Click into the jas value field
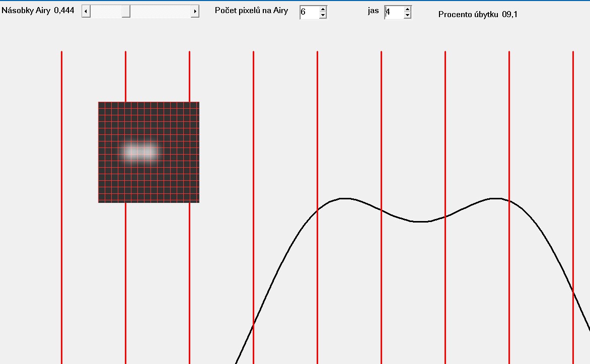The height and width of the screenshot is (364, 590). tap(393, 12)
